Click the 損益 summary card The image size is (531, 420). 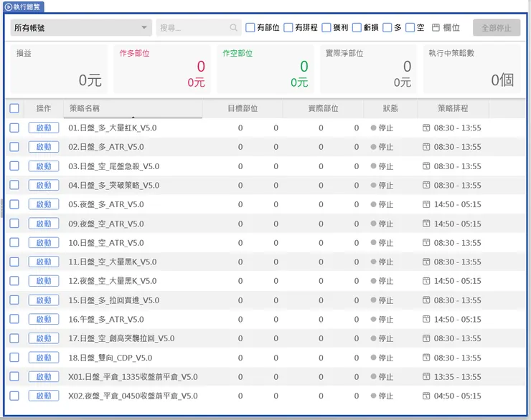coord(59,69)
